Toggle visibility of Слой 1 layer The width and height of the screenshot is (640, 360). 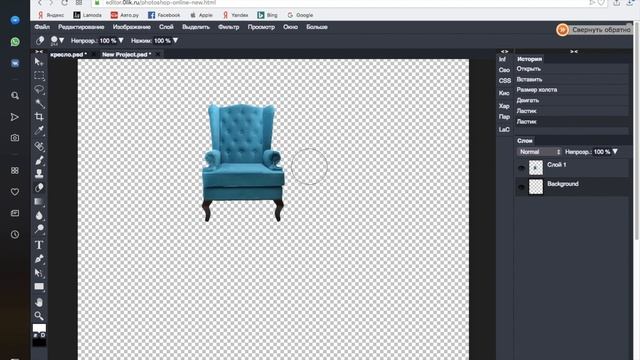[521, 168]
